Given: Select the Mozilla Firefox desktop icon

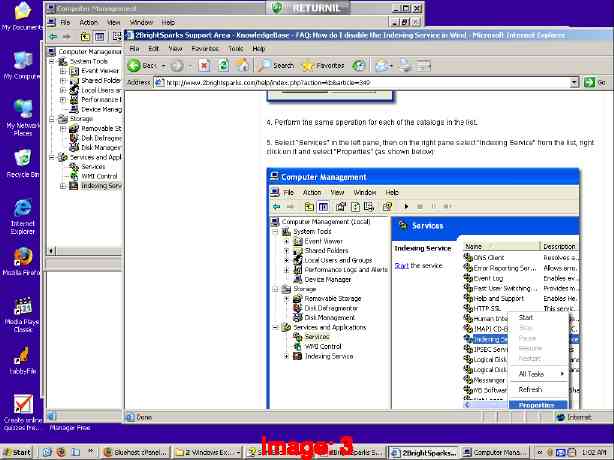Looking at the screenshot, I should (x=22, y=261).
